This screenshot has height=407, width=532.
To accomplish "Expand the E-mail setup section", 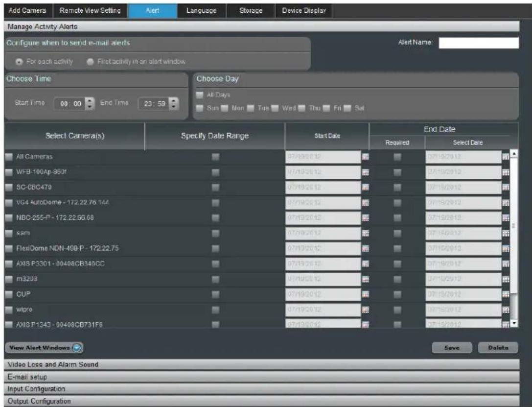I will pos(261,377).
